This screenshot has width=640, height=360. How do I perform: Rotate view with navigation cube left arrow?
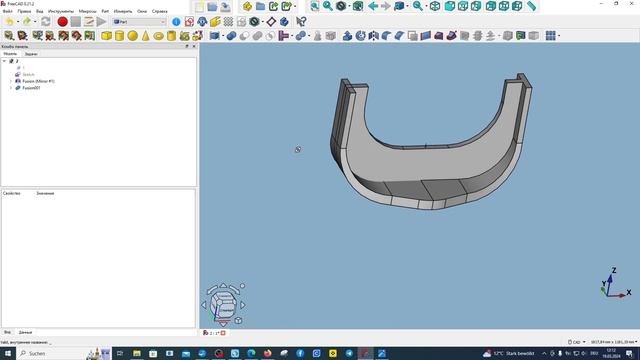[x=204, y=305]
